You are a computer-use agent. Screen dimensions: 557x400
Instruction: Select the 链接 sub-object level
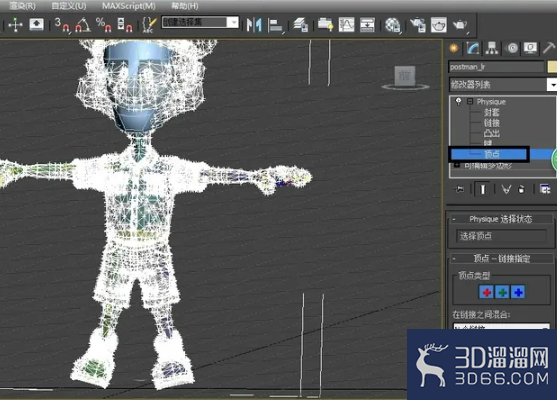492,123
